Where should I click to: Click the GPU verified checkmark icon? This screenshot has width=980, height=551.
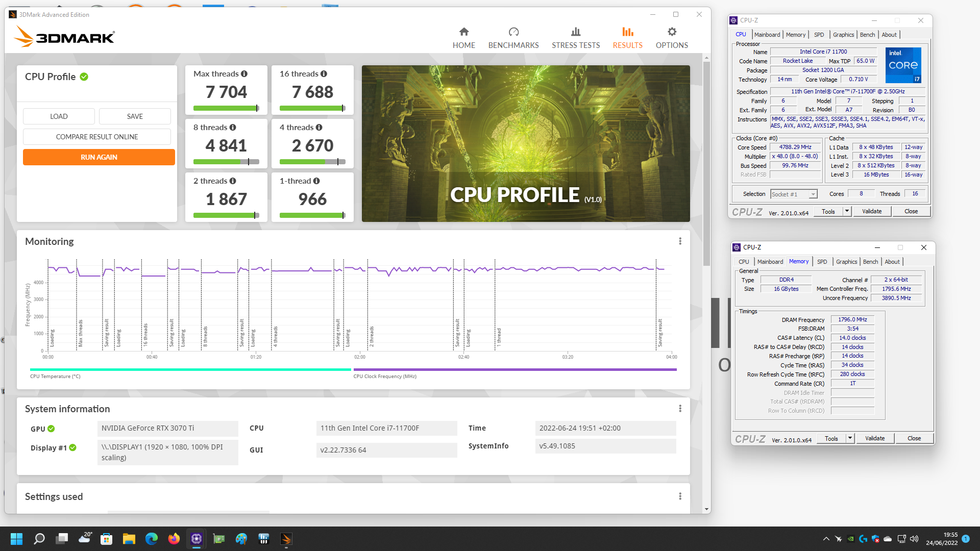click(51, 429)
